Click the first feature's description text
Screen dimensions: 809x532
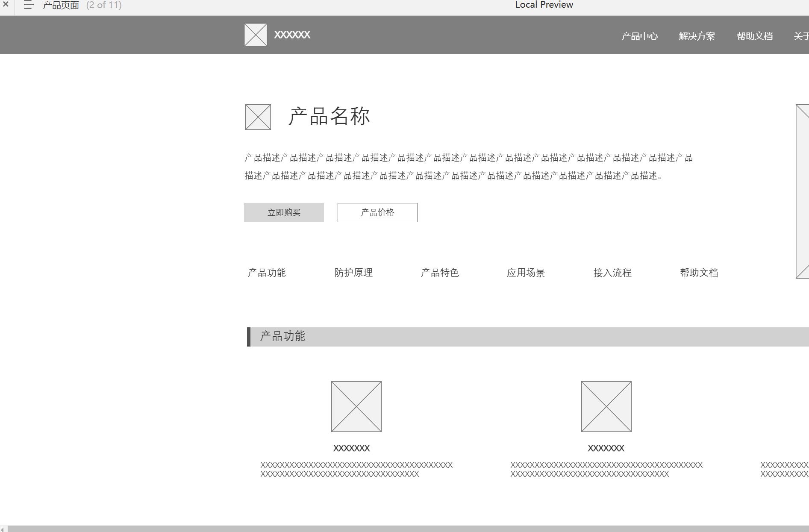[x=356, y=469]
